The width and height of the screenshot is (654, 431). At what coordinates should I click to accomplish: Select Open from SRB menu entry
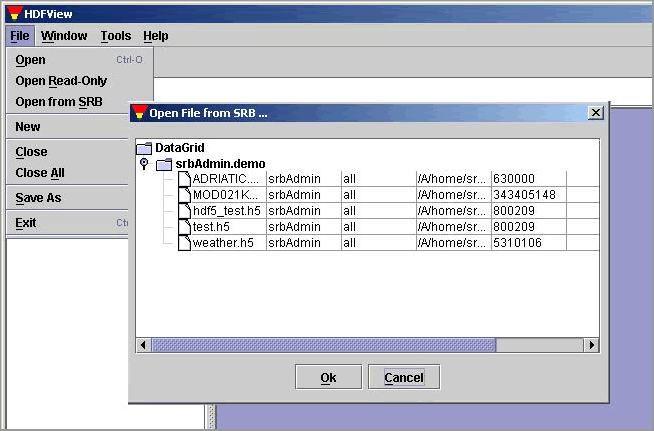click(69, 102)
